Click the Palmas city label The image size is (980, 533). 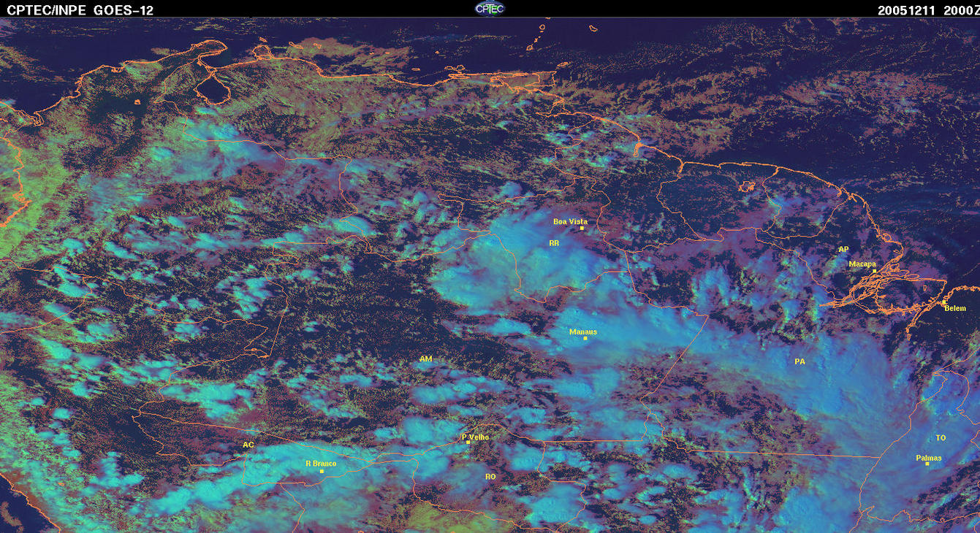(x=928, y=458)
